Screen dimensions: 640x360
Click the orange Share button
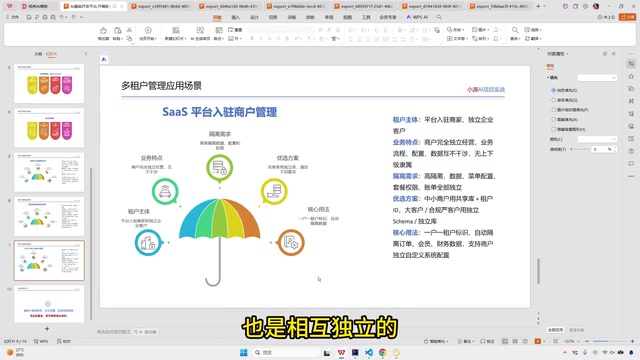(x=628, y=17)
